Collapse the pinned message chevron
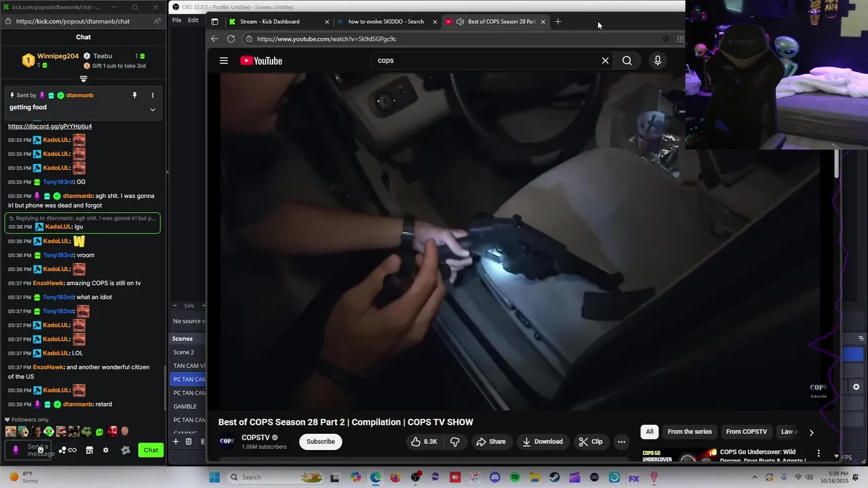 153,109
